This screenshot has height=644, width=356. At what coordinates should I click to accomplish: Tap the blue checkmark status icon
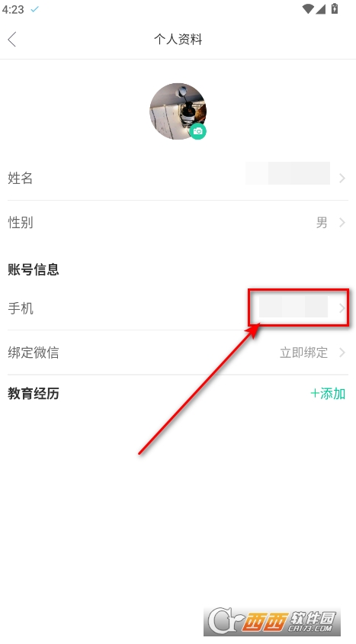[x=35, y=8]
